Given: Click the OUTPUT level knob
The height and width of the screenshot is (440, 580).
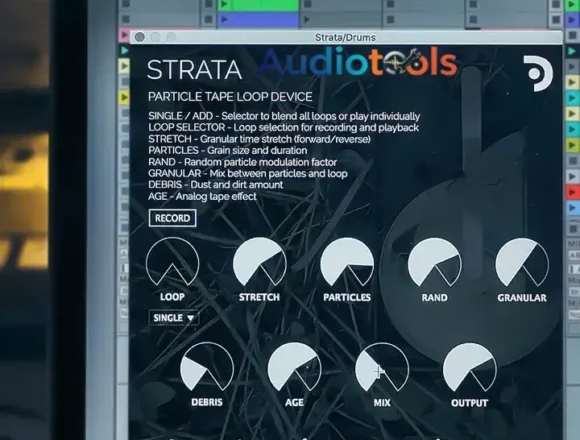Looking at the screenshot, I should tap(469, 368).
